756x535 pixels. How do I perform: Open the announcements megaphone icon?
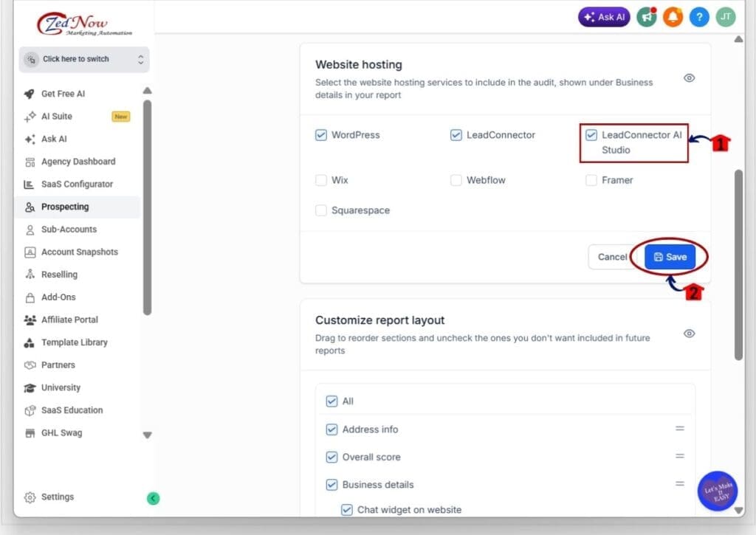[647, 18]
